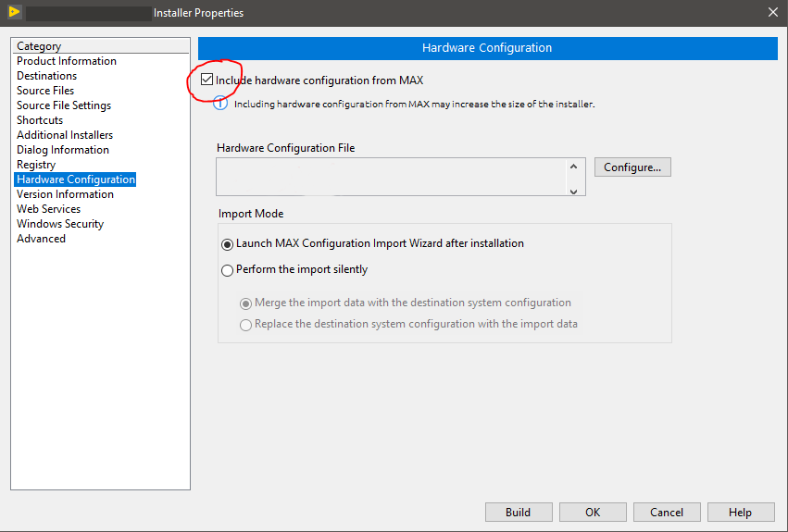
Task: Close the Installer Properties dialog
Action: (x=773, y=12)
